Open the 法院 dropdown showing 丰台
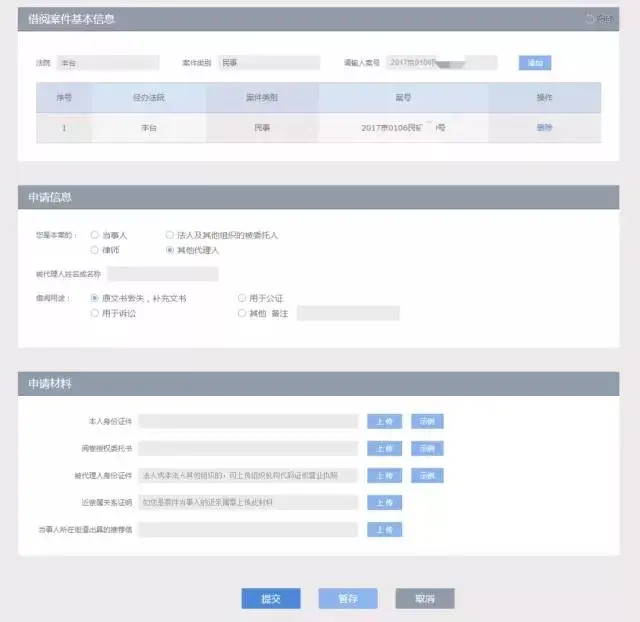Image resolution: width=640 pixels, height=622 pixels. pyautogui.click(x=108, y=63)
